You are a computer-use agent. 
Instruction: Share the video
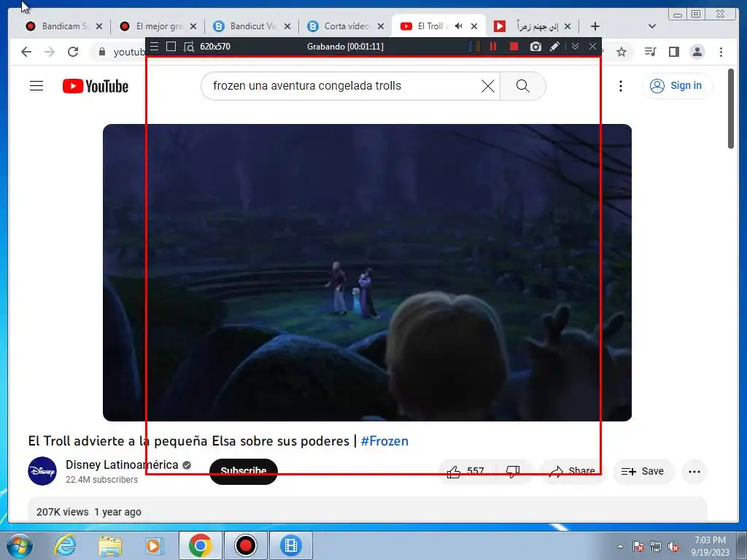[x=572, y=472]
